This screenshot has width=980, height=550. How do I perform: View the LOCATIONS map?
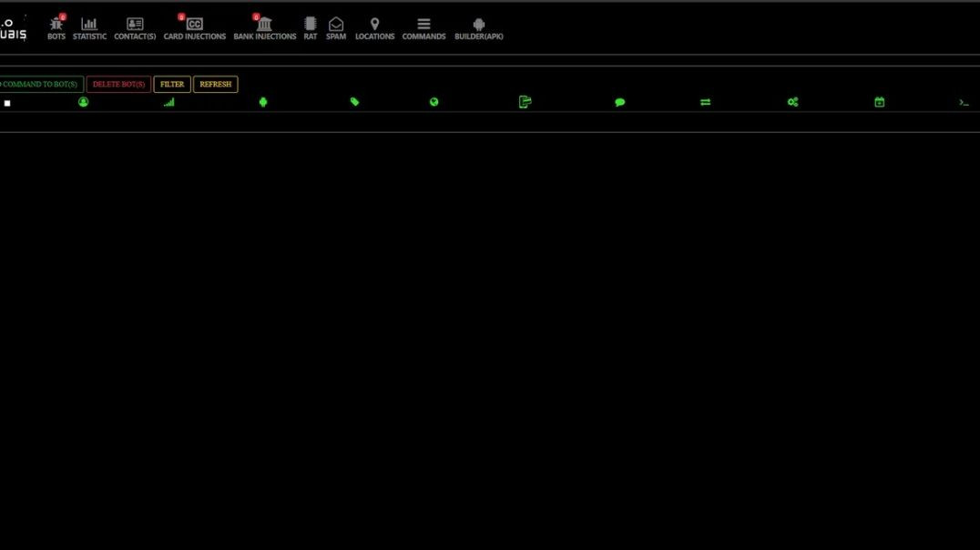click(x=374, y=25)
